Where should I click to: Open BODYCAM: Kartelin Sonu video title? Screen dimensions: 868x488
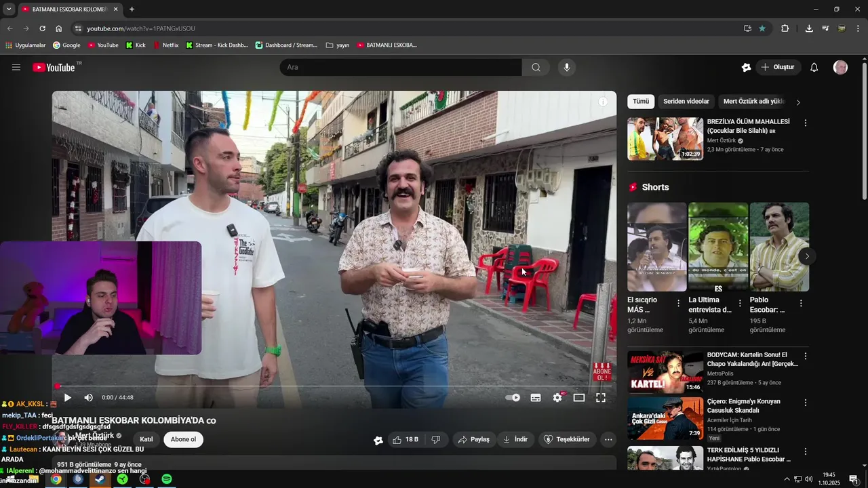point(752,359)
